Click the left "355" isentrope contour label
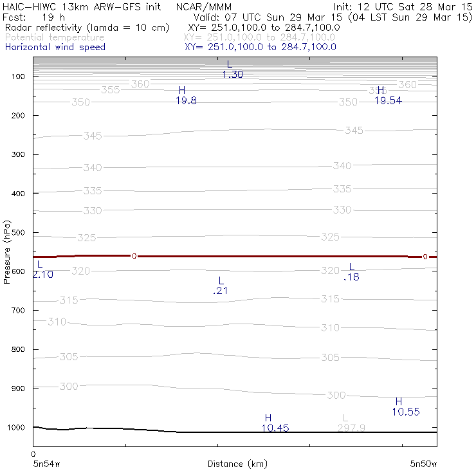 coord(111,90)
